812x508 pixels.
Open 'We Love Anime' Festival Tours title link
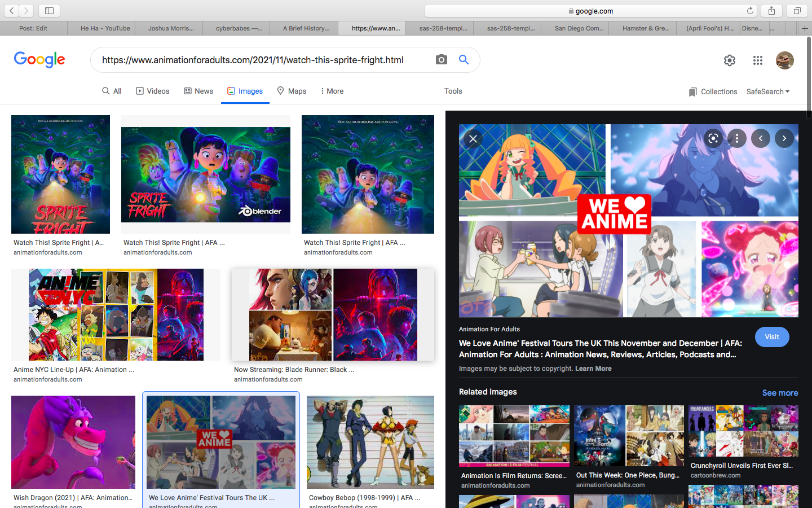pyautogui.click(x=601, y=349)
